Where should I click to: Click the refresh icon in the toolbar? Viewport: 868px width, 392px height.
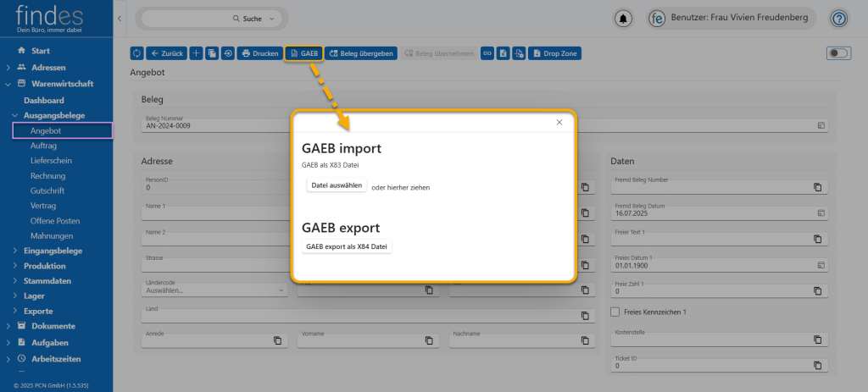click(137, 53)
